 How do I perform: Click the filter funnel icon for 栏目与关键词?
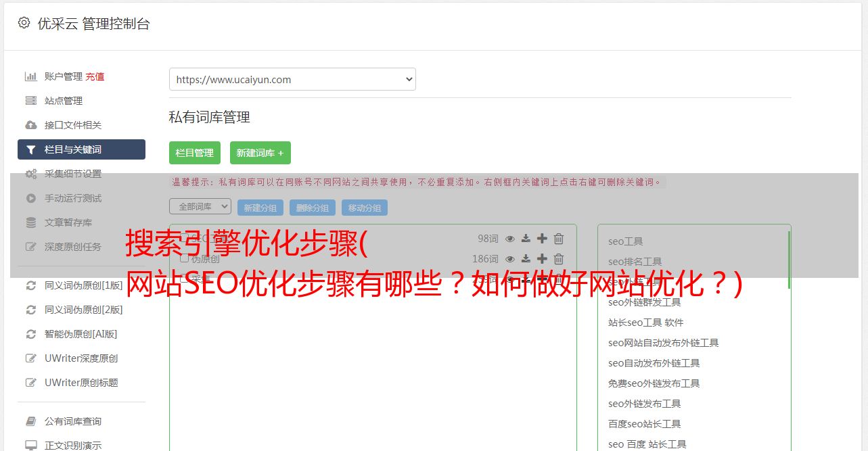click(31, 149)
